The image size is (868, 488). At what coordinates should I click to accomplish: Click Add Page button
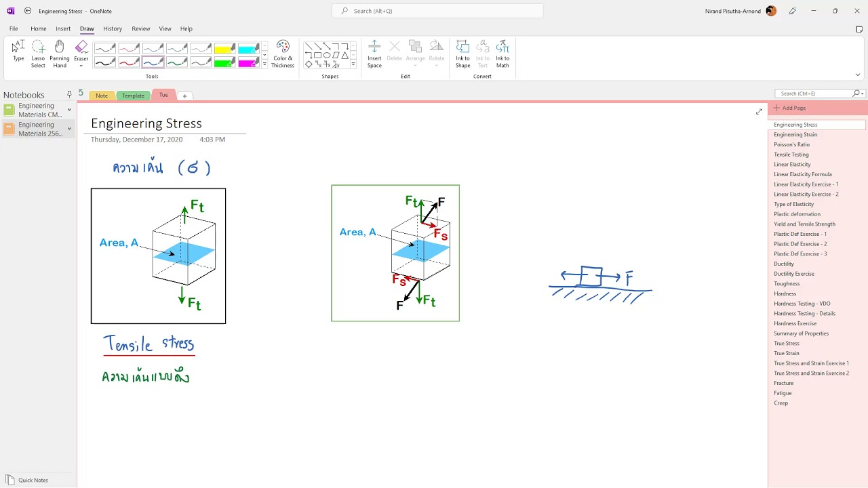coord(790,108)
